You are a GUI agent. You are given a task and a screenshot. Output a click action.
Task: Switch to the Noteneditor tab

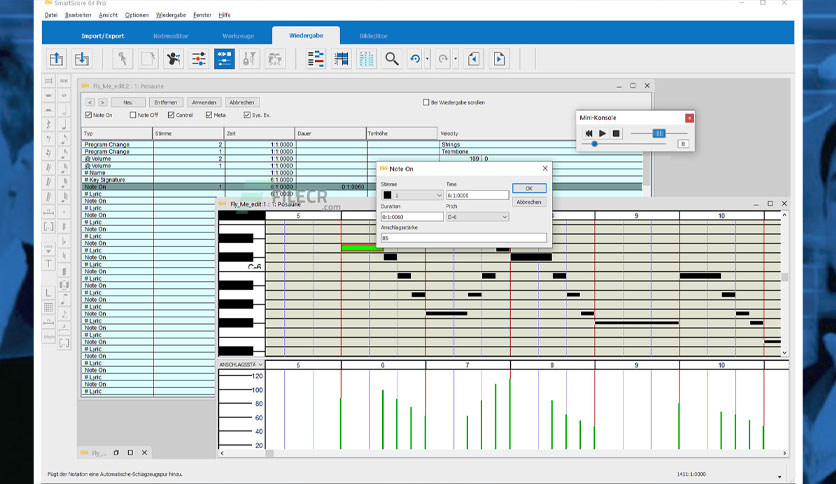click(x=171, y=36)
